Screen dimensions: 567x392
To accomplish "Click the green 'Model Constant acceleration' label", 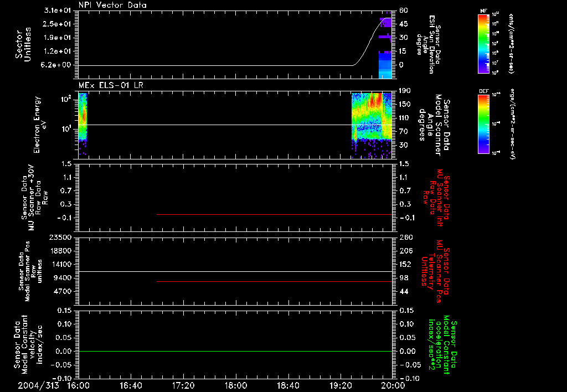I will click(442, 344).
